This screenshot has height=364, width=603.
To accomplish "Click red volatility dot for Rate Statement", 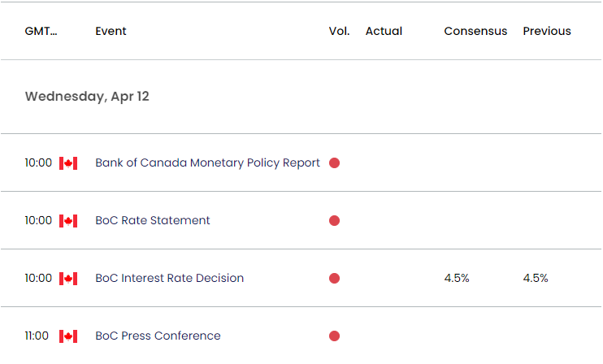I will pos(334,221).
